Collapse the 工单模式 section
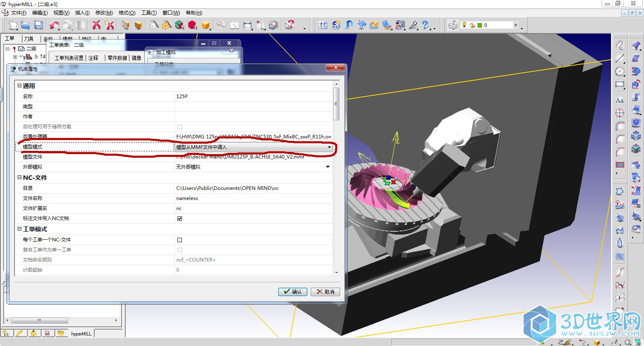 [x=19, y=229]
